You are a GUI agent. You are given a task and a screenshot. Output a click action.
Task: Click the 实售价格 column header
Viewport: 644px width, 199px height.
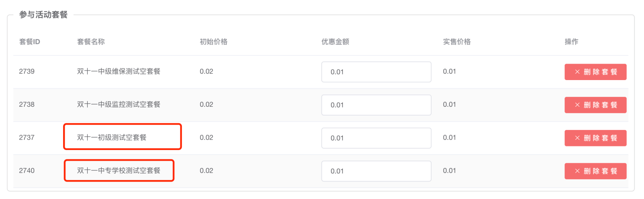coord(457,42)
